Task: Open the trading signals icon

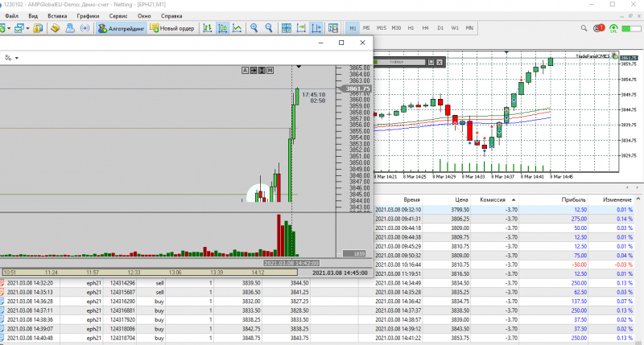Action: tap(85, 28)
